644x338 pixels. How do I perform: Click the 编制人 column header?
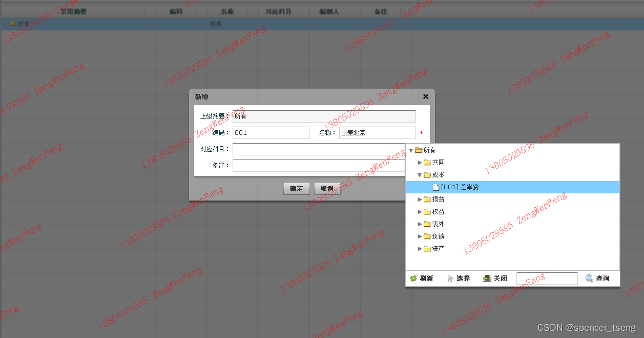[x=329, y=11]
